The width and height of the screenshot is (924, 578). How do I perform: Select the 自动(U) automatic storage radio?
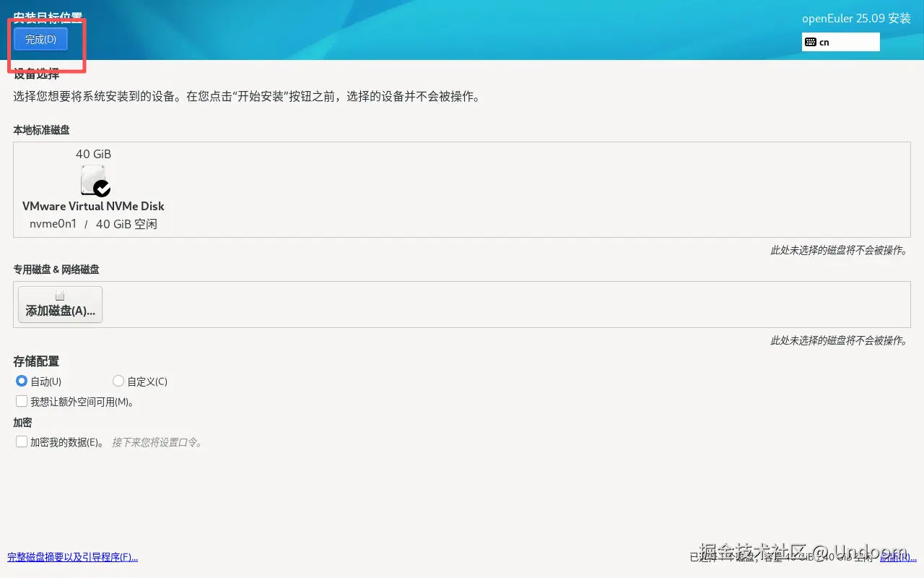click(22, 381)
